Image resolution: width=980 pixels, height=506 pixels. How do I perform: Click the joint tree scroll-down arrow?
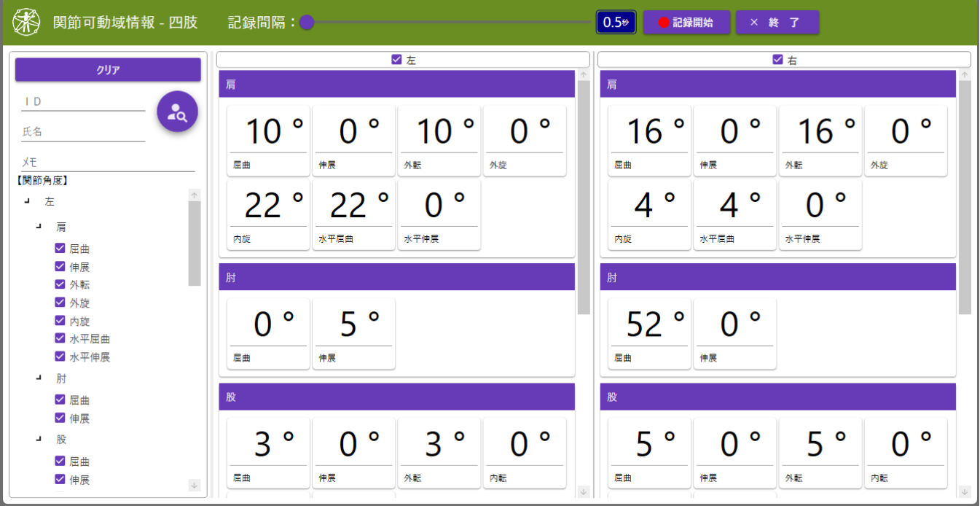click(195, 485)
